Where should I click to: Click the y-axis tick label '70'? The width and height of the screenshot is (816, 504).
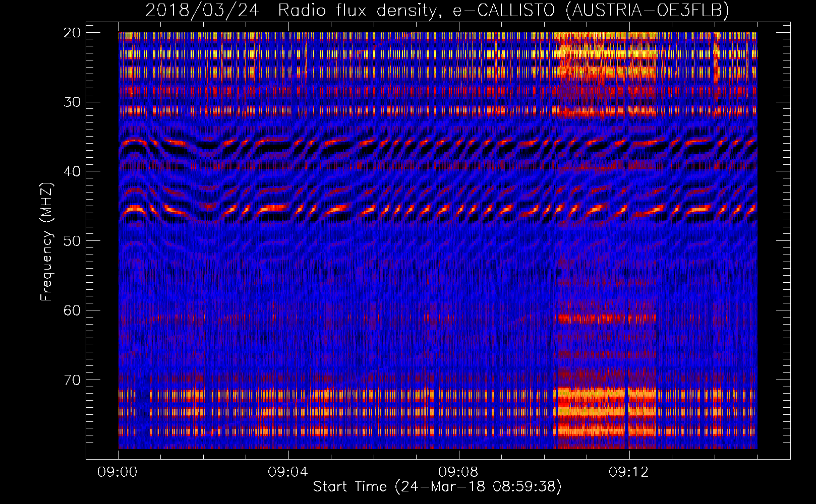[73, 380]
